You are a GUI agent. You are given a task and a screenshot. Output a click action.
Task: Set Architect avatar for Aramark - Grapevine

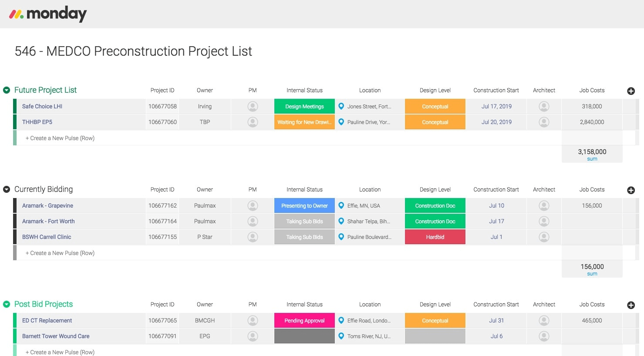click(x=544, y=205)
